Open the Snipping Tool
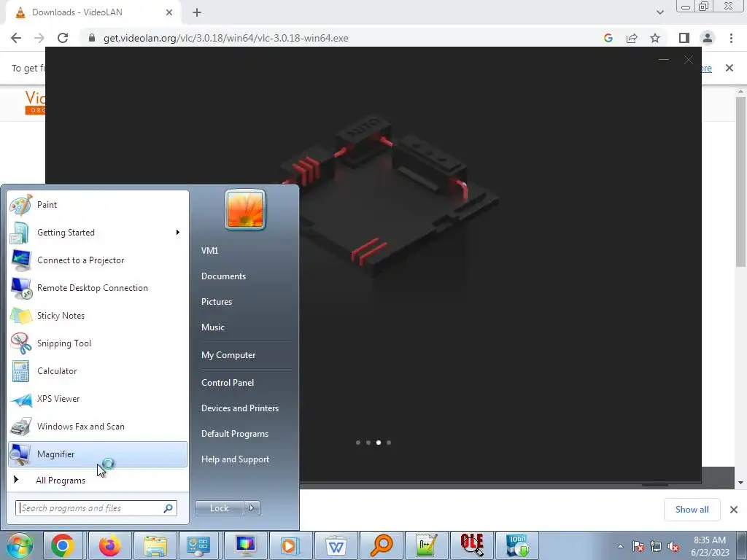747x560 pixels. coord(98,343)
